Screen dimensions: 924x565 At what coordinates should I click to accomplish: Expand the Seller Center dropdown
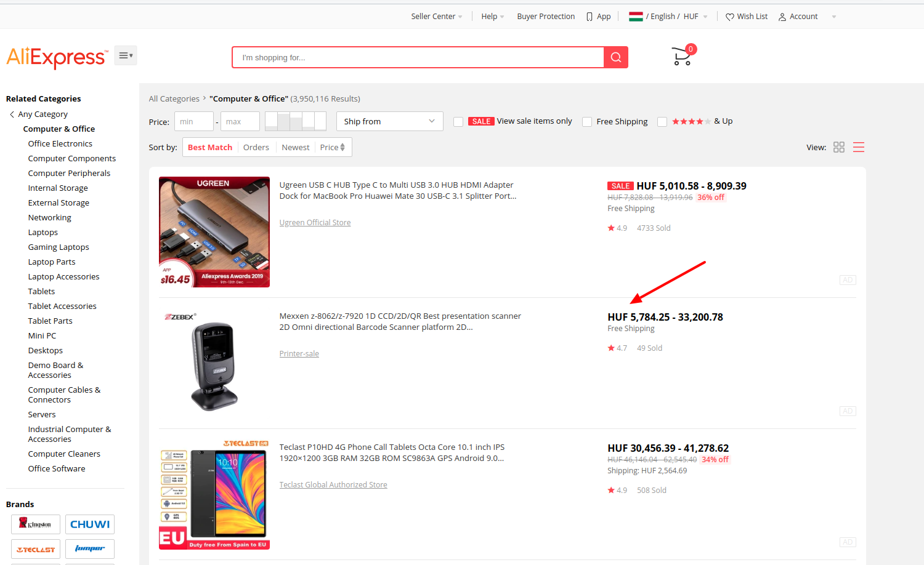[x=436, y=17]
